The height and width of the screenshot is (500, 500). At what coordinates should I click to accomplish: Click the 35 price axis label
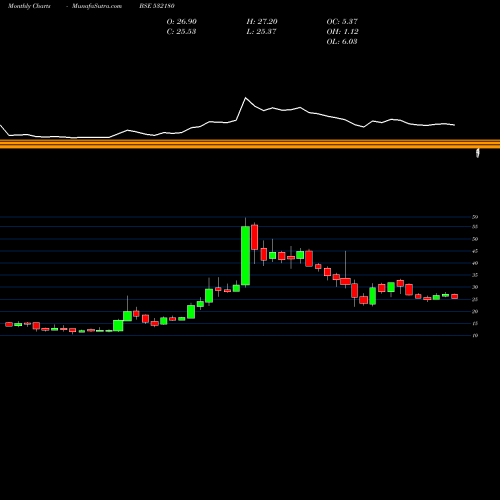click(475, 275)
